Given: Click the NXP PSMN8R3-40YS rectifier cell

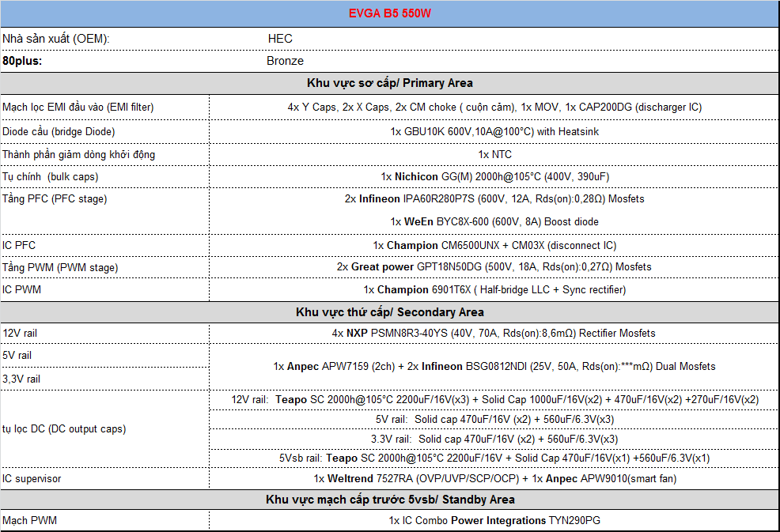Looking at the screenshot, I should pos(494,334).
